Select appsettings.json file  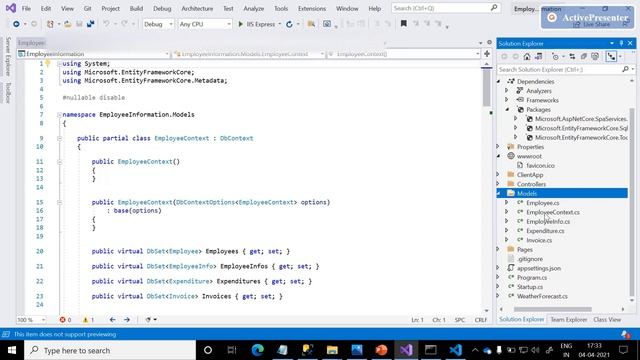pos(538,268)
